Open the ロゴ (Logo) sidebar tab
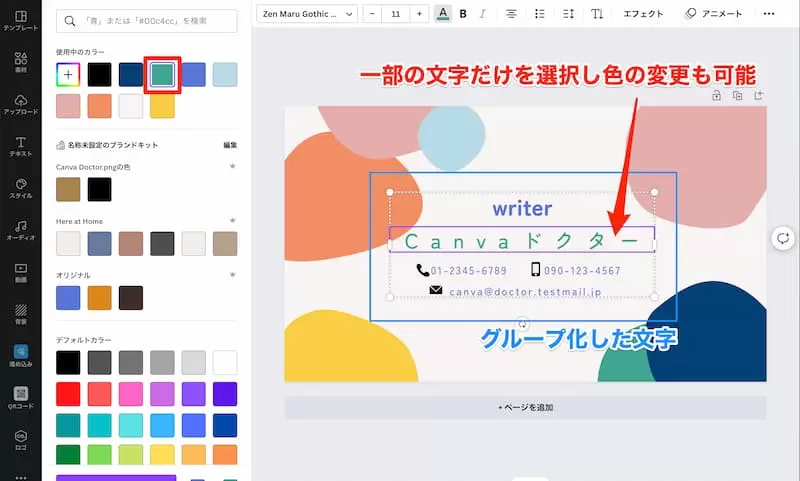 pos(20,440)
